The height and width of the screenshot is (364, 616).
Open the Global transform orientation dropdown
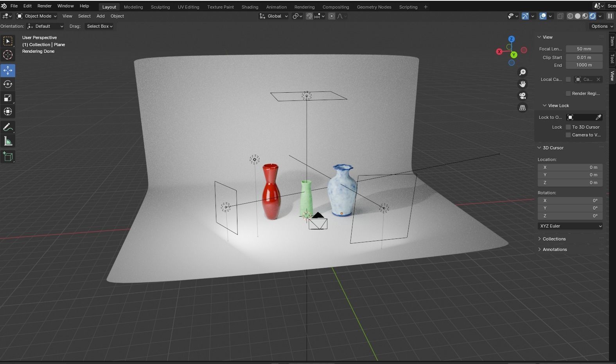pyautogui.click(x=274, y=16)
